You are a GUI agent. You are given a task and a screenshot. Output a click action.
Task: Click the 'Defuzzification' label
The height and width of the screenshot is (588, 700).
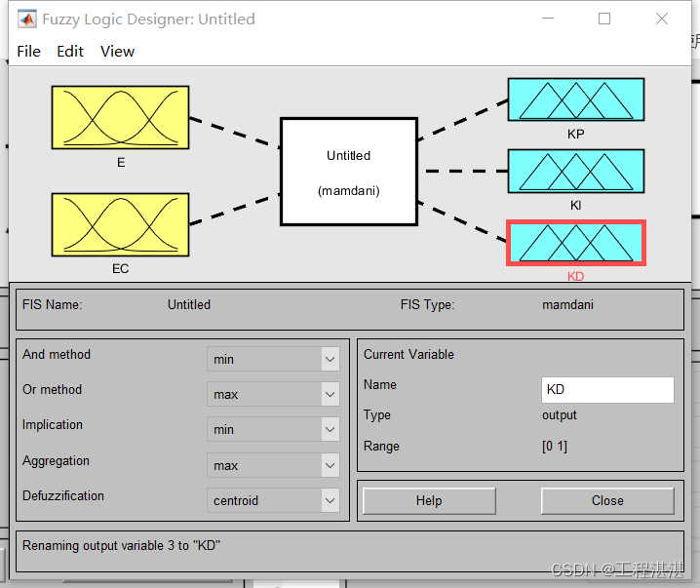63,495
